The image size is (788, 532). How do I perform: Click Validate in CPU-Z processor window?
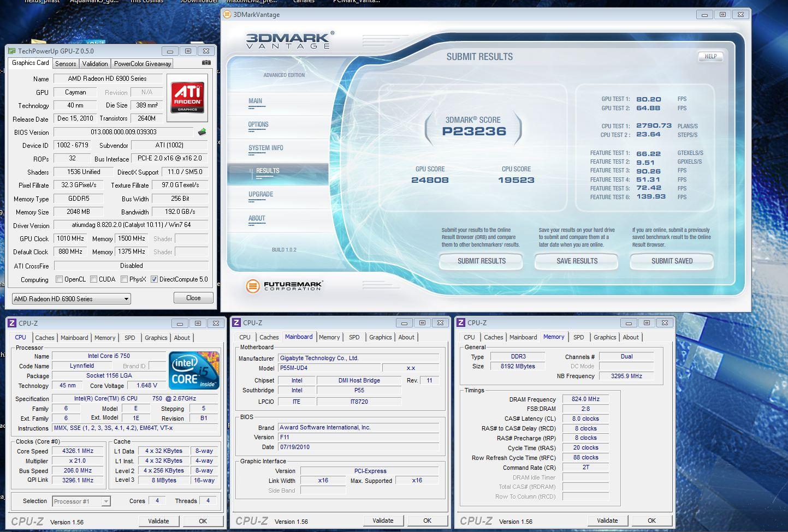tap(158, 521)
